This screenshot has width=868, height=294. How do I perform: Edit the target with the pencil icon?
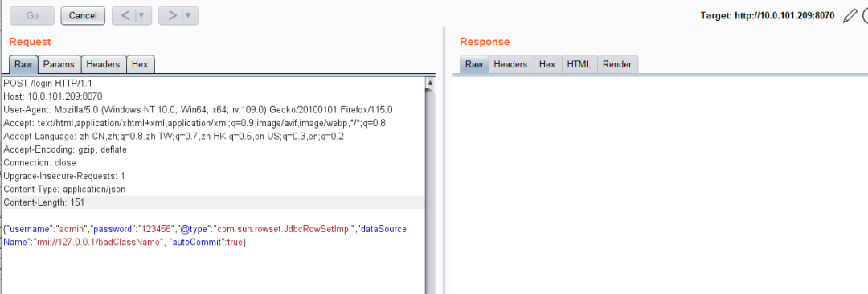[850, 16]
